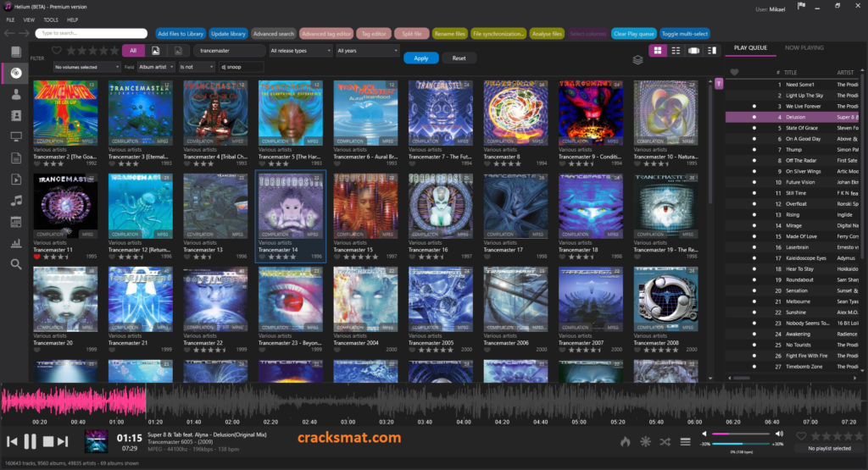The width and height of the screenshot is (868, 470).
Task: Switch to detailed list view icon
Action: [x=676, y=50]
